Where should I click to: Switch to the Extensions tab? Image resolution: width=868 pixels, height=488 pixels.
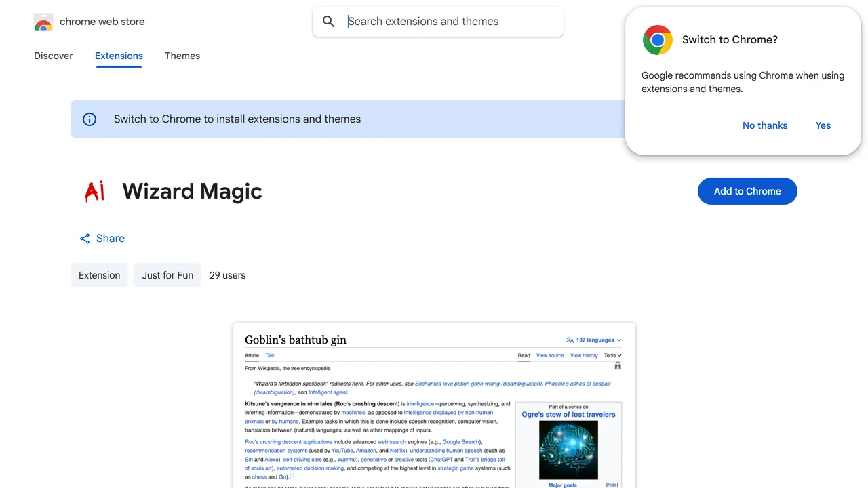click(x=119, y=56)
